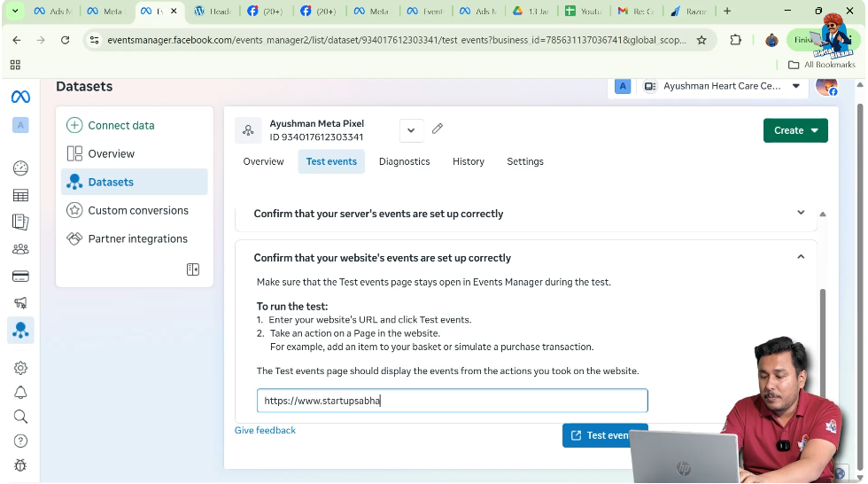The width and height of the screenshot is (868, 484).
Task: Collapse the website's events setup section
Action: tap(801, 257)
